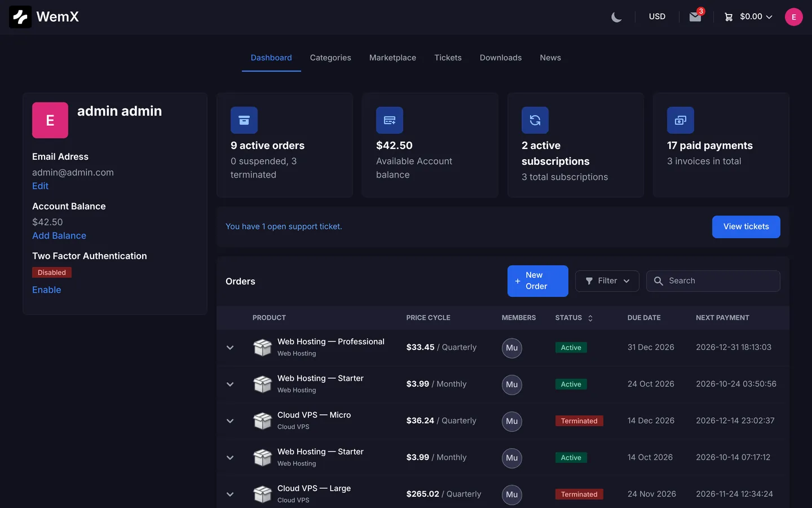Expand the Starter order due 14 Oct 2026
Viewport: 812px width, 508px height.
pyautogui.click(x=230, y=458)
